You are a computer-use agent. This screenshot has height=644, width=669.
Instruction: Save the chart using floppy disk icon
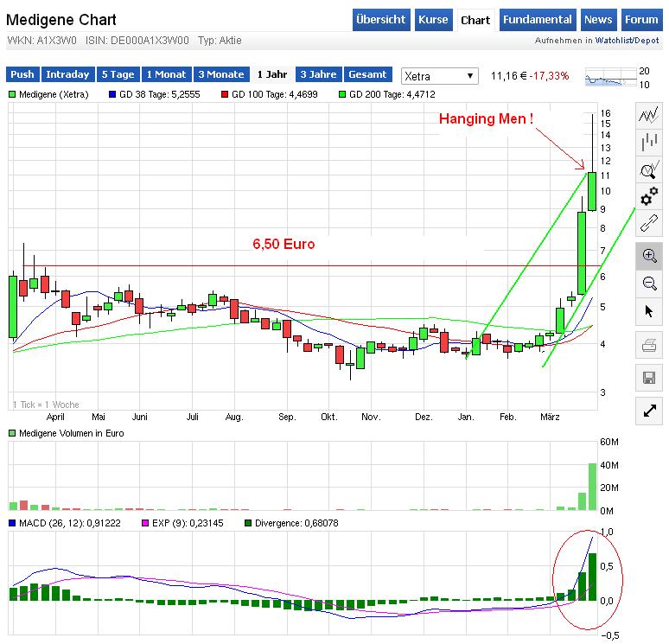pos(649,377)
